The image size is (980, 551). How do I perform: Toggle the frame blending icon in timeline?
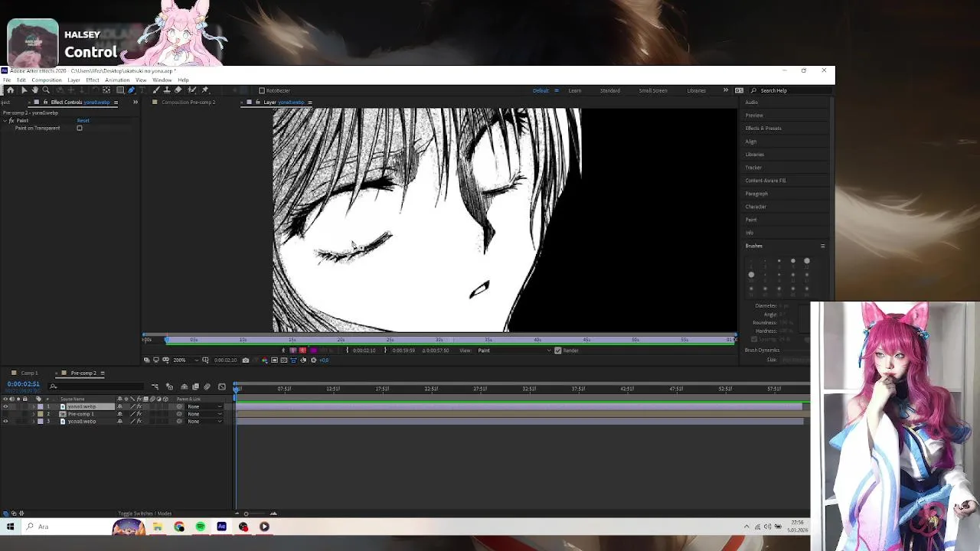(x=195, y=386)
